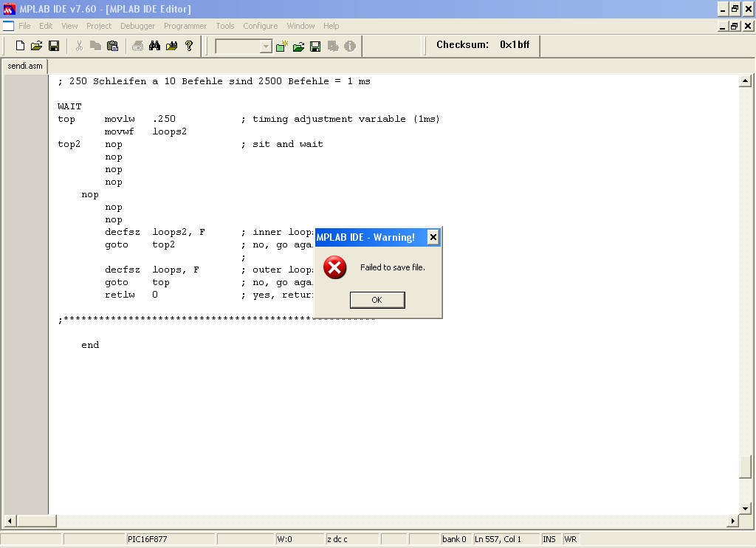The height and width of the screenshot is (548, 756).
Task: Open the Tools menu
Action: [224, 26]
